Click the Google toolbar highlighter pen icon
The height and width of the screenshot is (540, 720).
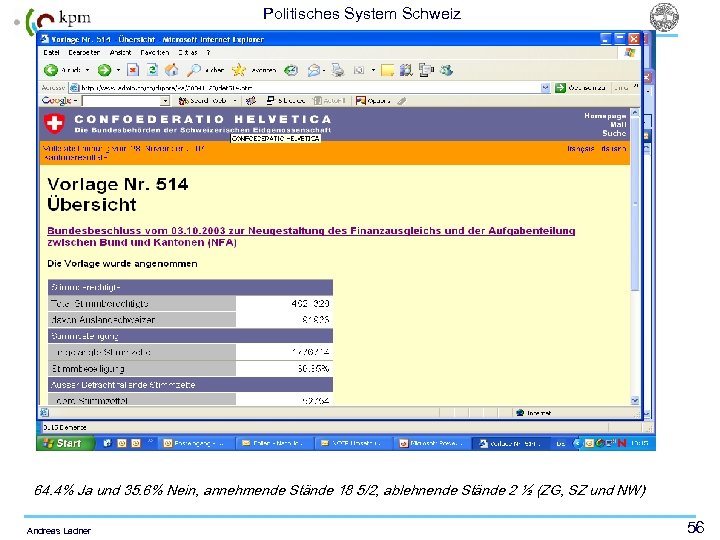(x=401, y=101)
